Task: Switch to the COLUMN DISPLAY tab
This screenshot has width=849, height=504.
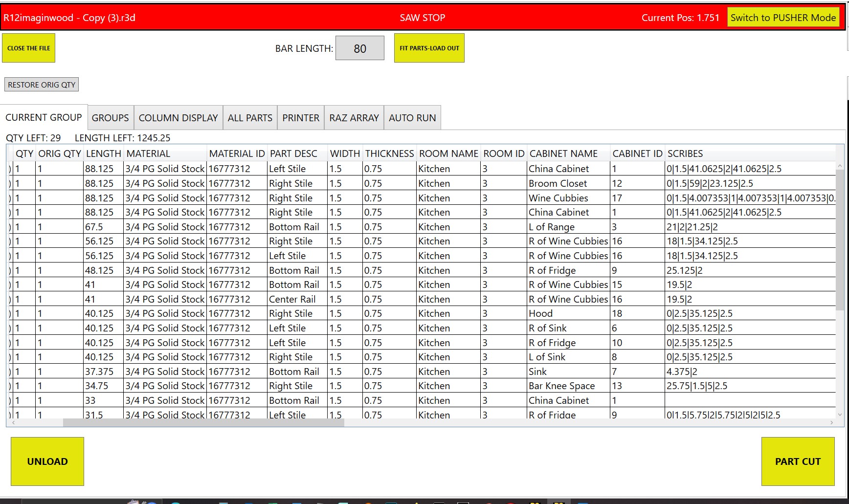Action: 178,118
